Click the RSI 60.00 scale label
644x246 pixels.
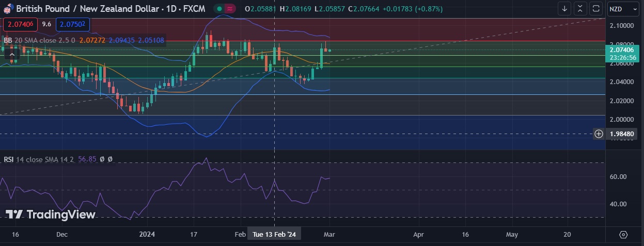(618, 176)
